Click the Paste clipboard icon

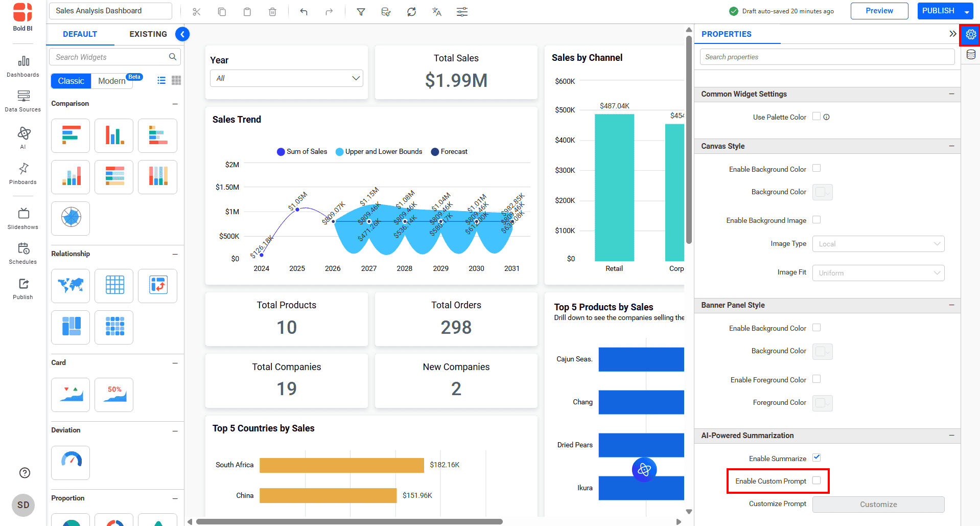[x=247, y=12]
